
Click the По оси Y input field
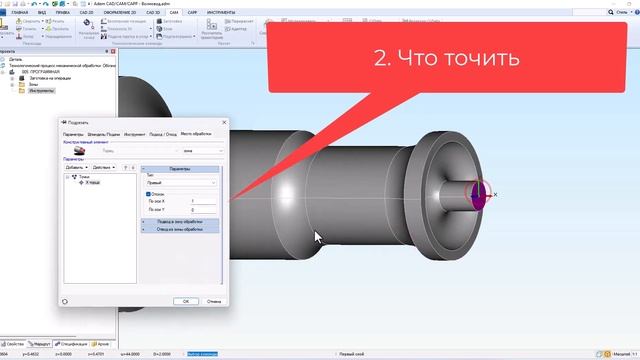pyautogui.click(x=204, y=209)
